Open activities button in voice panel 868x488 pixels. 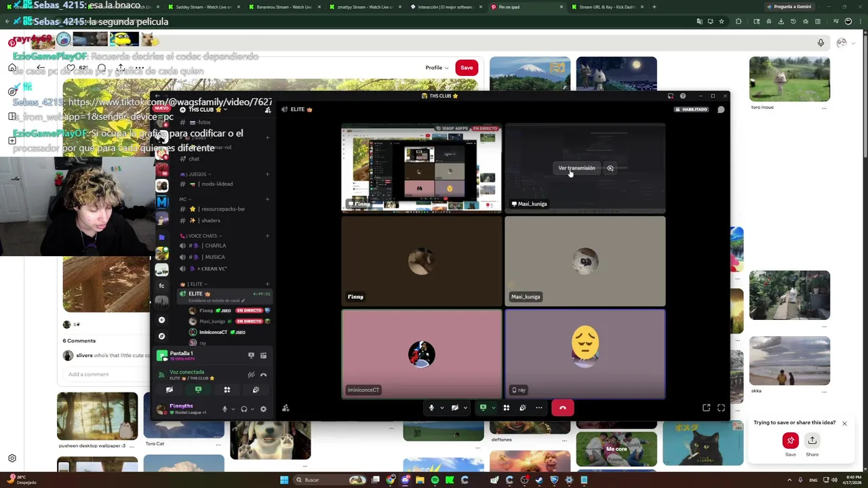pos(227,390)
